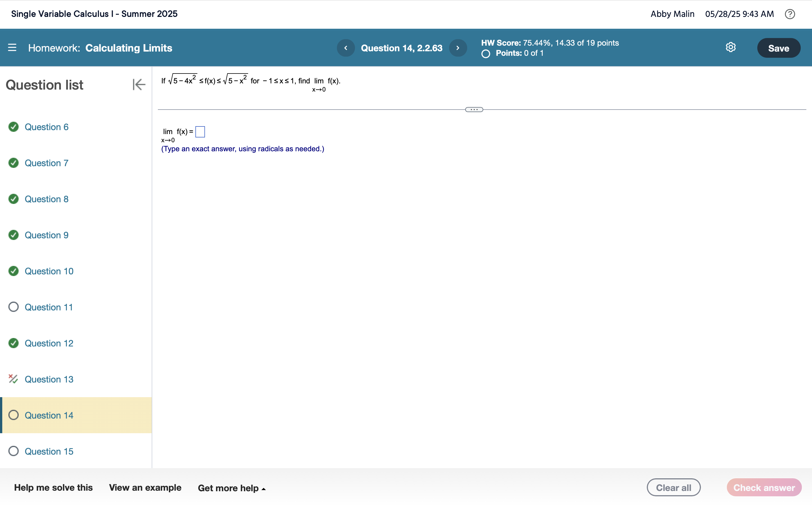The image size is (812, 507).
Task: Click Help me solve this
Action: pyautogui.click(x=53, y=488)
